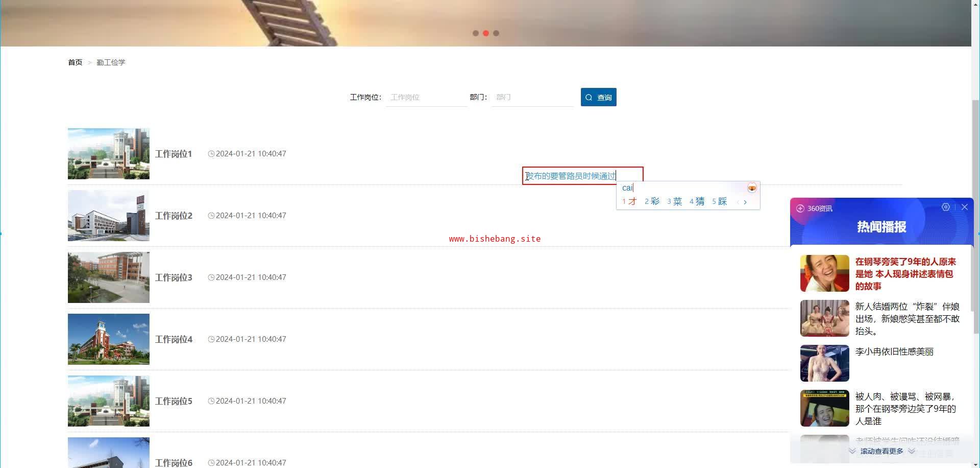Open the 工作岗位2 building thumbnail
This screenshot has width=980, height=468.
point(109,216)
